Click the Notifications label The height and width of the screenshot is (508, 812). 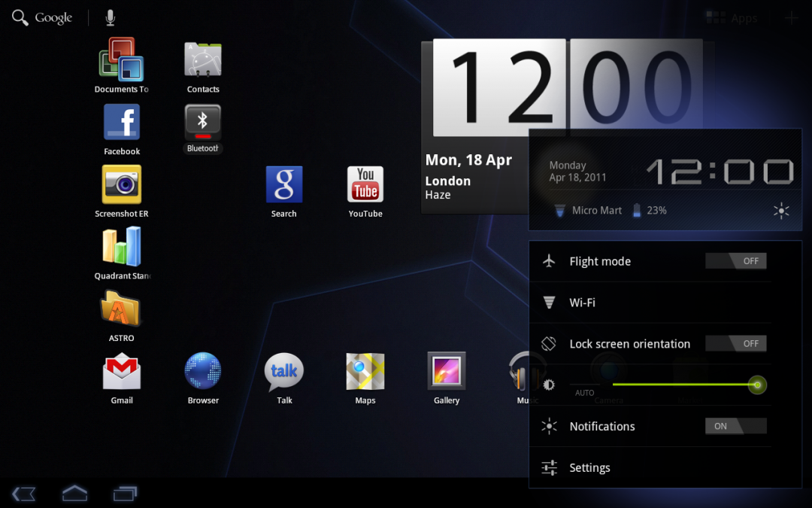pos(602,426)
